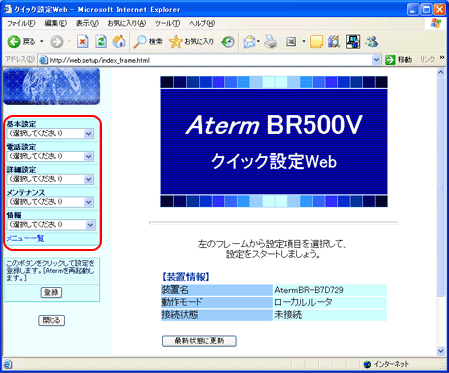Open the ヘルプ(H) menu
Viewport: 449px width, 373px height.
click(x=202, y=23)
